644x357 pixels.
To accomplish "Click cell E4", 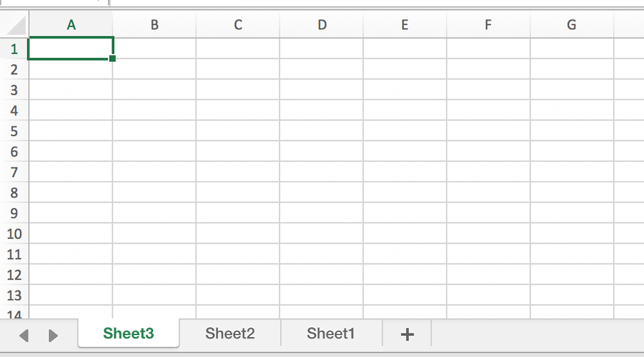I will coord(405,110).
